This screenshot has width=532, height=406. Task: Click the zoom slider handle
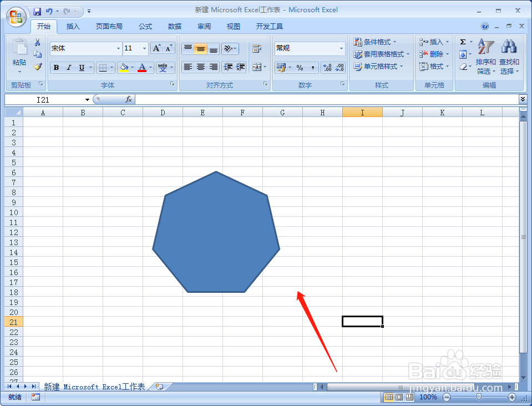click(479, 397)
